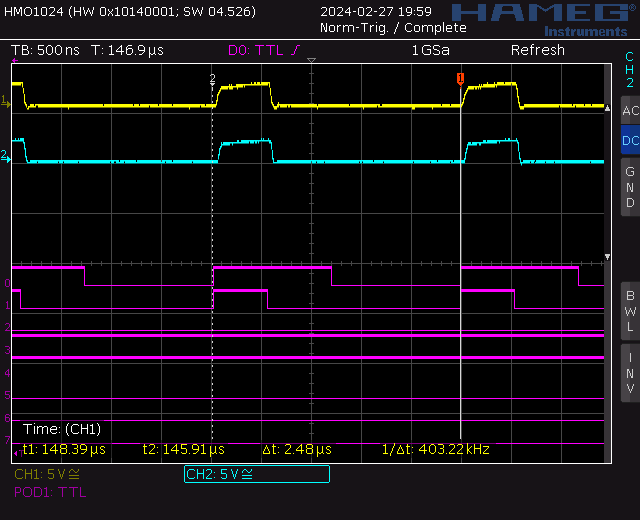Toggle GND coupling for CH2
This screenshot has height=520, width=640.
629,187
